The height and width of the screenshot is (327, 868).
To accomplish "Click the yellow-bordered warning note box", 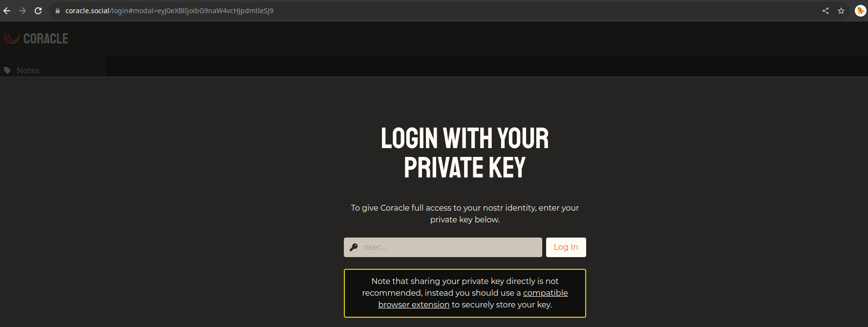I will (x=465, y=293).
